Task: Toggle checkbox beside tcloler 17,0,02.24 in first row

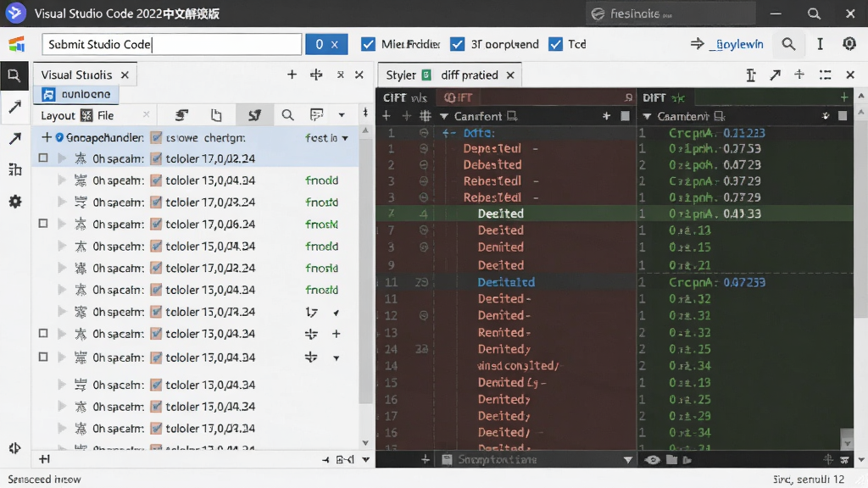Action: (x=156, y=158)
